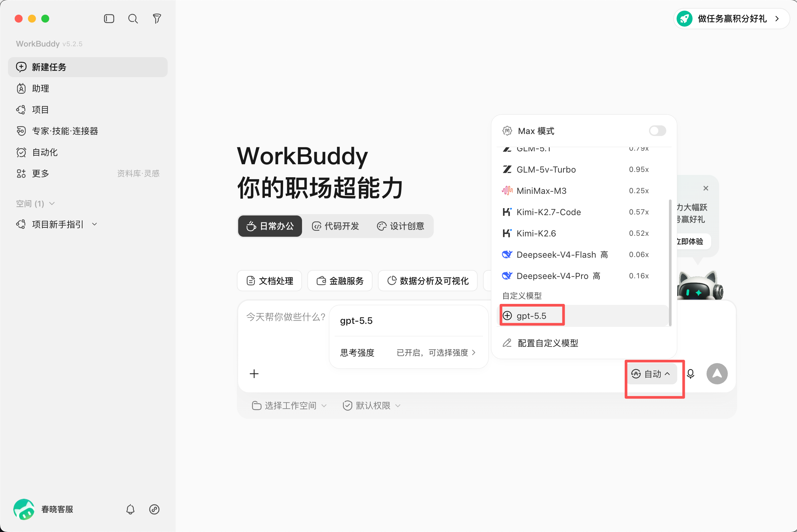Click the 资料库·灵感 label
Image resolution: width=797 pixels, height=532 pixels.
[138, 173]
